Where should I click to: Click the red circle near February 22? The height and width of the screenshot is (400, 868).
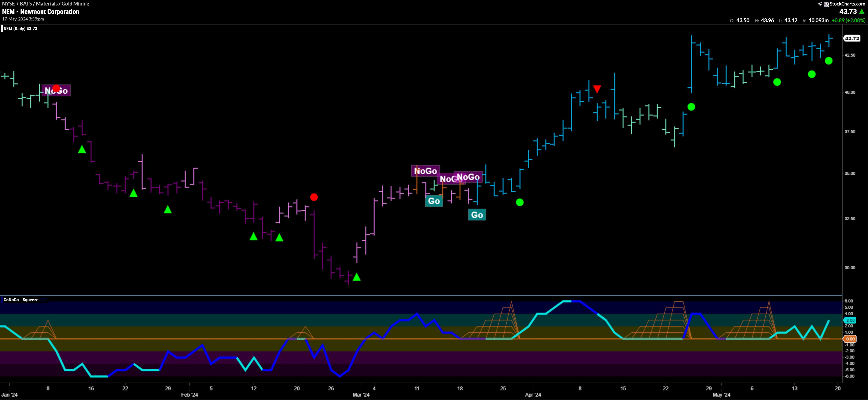(x=314, y=197)
